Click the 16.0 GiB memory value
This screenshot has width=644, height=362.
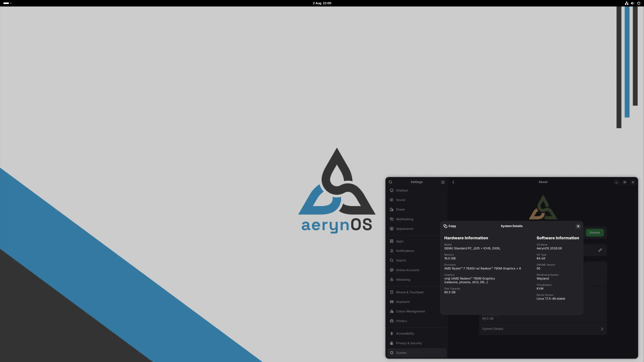click(450, 258)
